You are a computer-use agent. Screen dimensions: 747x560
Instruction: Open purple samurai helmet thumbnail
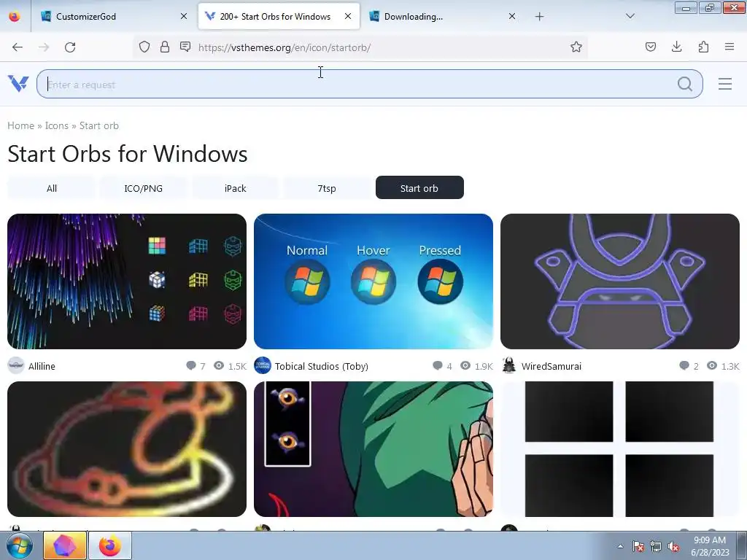[620, 281]
